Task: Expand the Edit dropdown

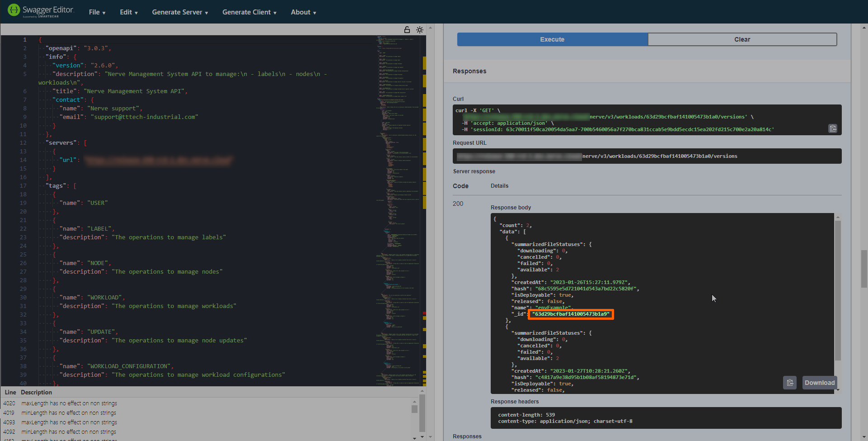Action: click(128, 12)
